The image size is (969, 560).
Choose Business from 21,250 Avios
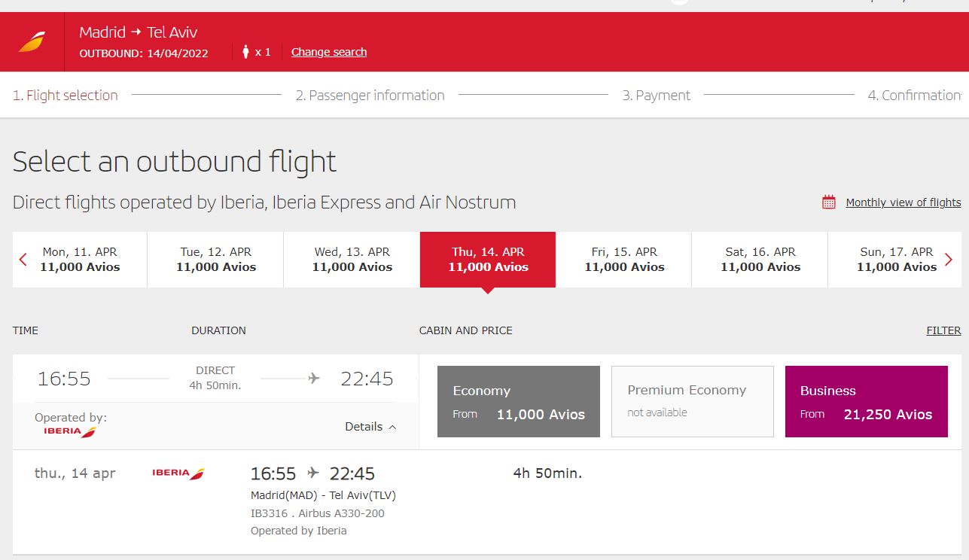click(x=867, y=402)
